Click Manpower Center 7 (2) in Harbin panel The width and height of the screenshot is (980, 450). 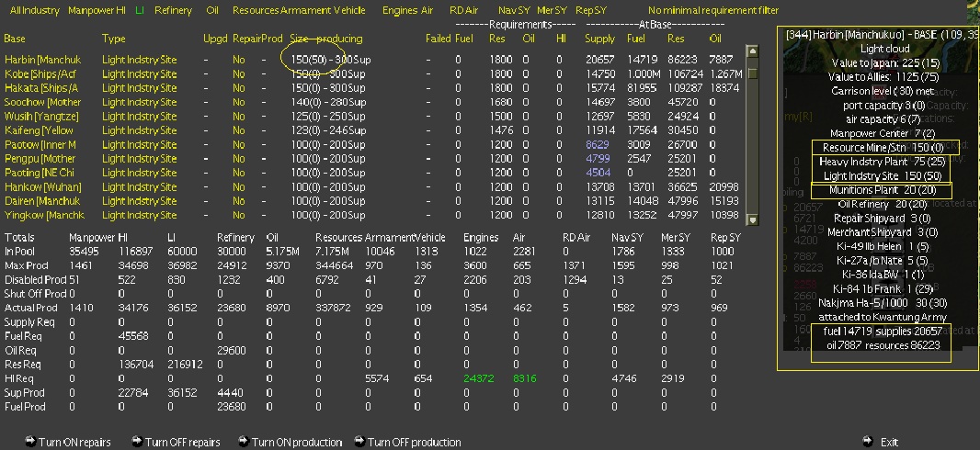882,133
